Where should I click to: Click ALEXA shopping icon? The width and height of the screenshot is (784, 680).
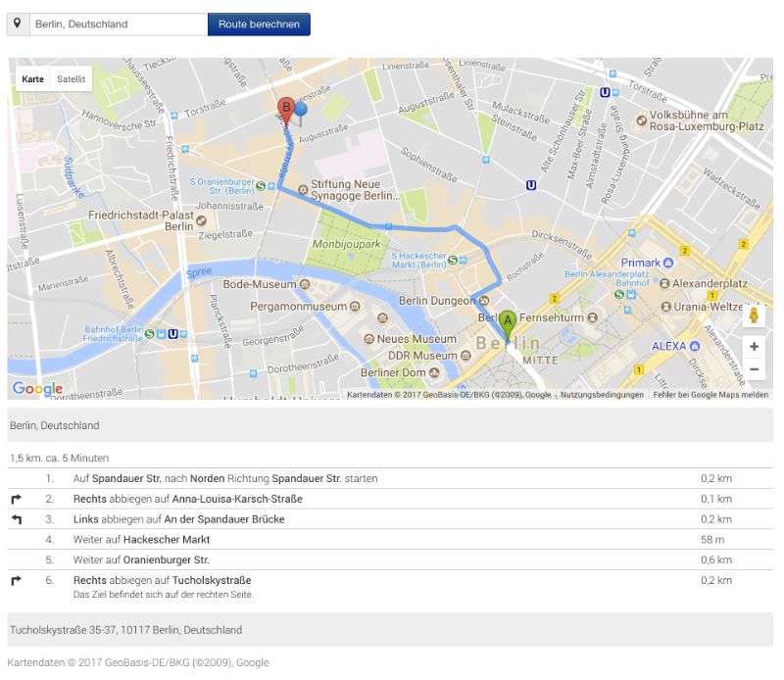(x=695, y=346)
